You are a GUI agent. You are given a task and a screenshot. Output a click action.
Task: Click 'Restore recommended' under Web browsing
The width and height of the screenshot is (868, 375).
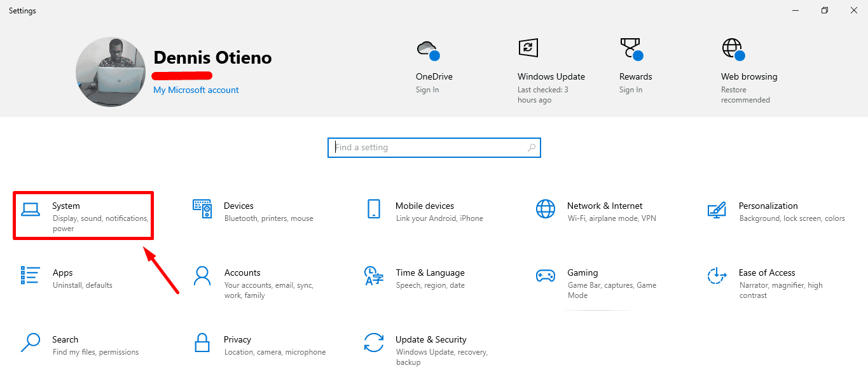(x=745, y=95)
